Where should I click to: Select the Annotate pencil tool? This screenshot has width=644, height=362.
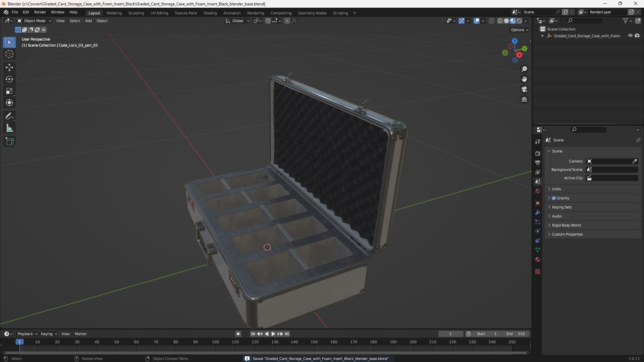9,116
